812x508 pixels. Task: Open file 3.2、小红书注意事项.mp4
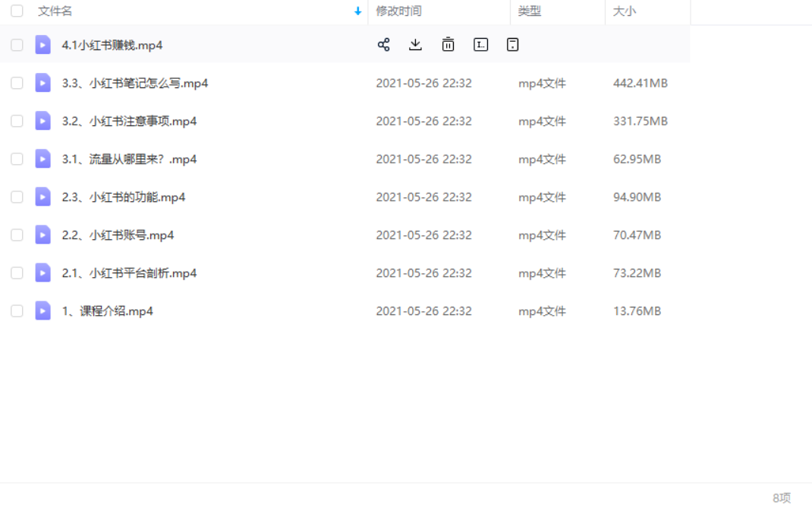pos(129,121)
